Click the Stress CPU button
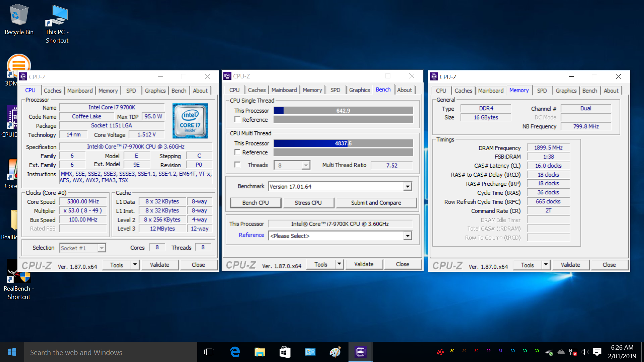The height and width of the screenshot is (362, 644). 308,202
